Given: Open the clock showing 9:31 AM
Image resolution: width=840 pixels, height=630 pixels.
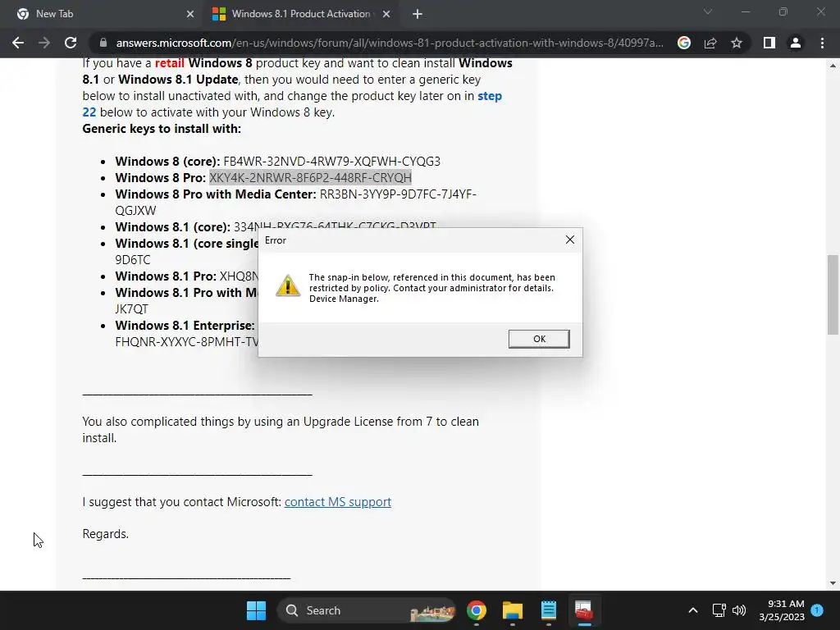Looking at the screenshot, I should coord(782,610).
